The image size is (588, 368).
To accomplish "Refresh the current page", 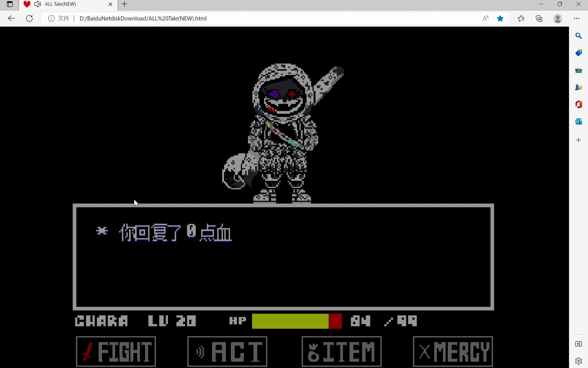I will pyautogui.click(x=29, y=18).
